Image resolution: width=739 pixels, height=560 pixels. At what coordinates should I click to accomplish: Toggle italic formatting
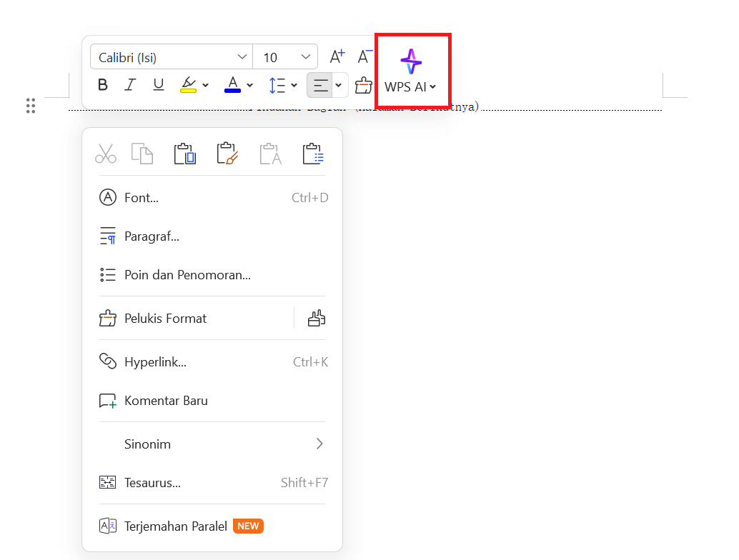[130, 85]
